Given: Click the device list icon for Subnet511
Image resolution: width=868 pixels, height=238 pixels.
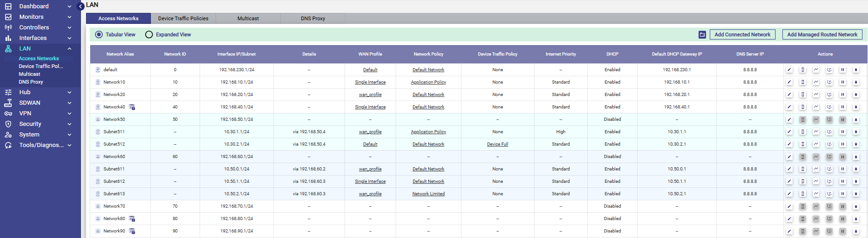Looking at the screenshot, I should (x=802, y=132).
